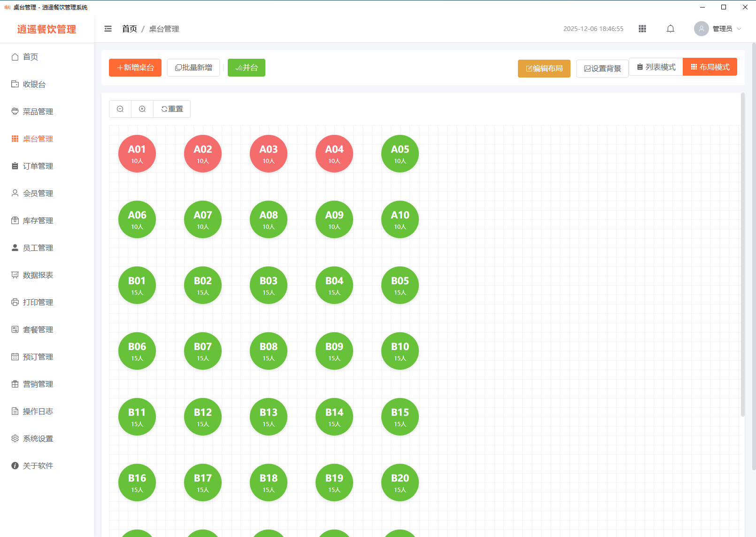Go to 订单管理 in the sidebar

point(38,166)
